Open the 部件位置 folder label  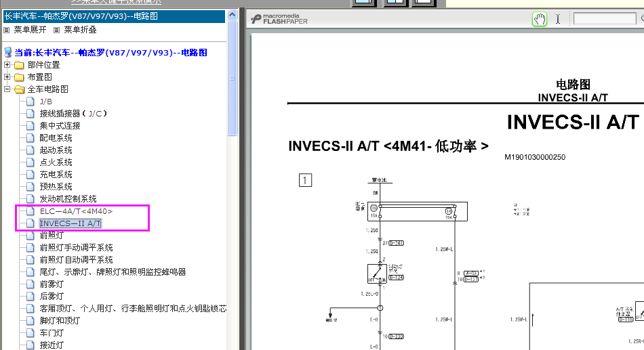coord(43,65)
